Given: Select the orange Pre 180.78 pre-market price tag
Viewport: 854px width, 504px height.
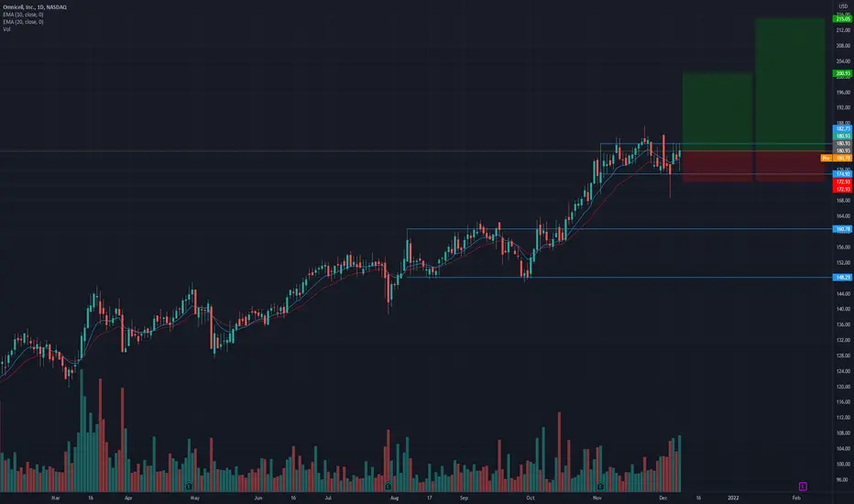Looking at the screenshot, I should tap(837, 158).
